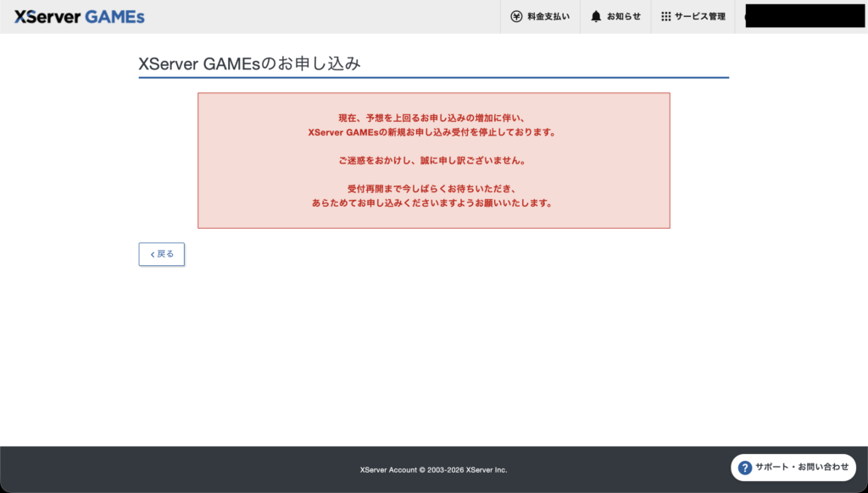Click the apology line ご迷惑をおかけし、誠に申し訳ございません。

[433, 160]
